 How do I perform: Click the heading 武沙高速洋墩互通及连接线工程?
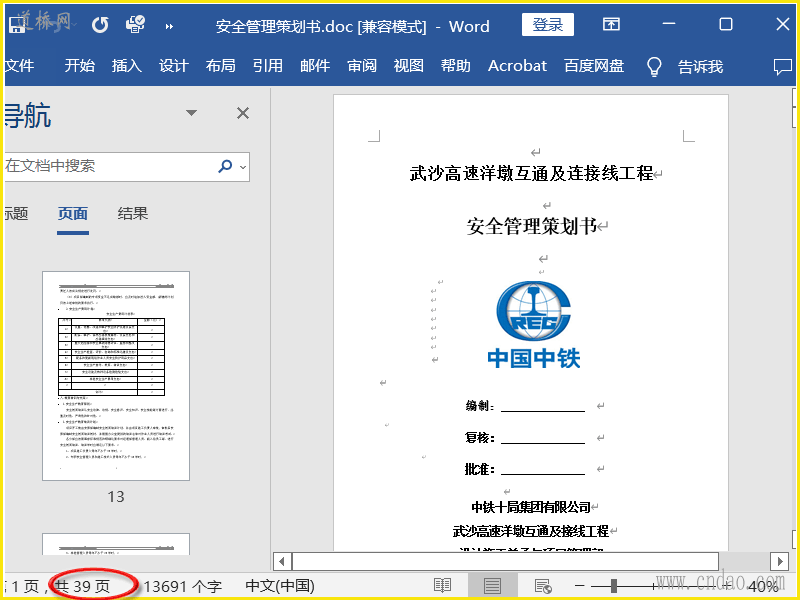click(531, 173)
